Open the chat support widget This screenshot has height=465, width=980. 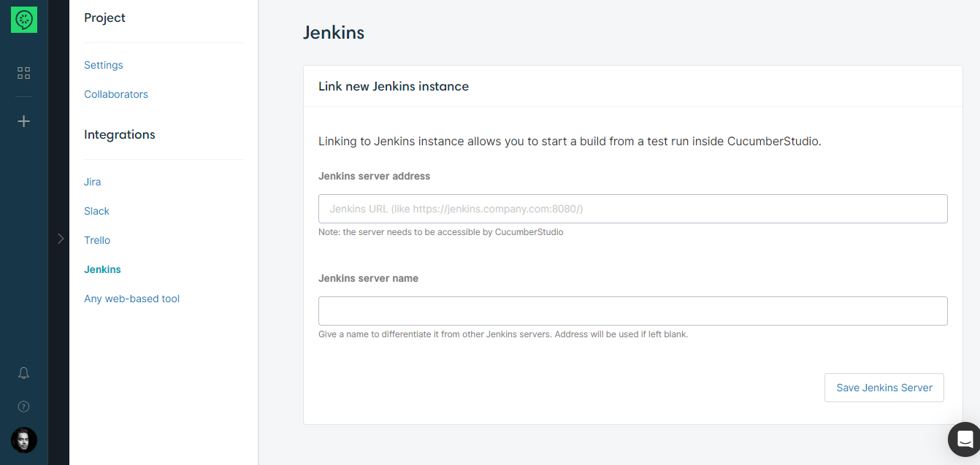[964, 439]
